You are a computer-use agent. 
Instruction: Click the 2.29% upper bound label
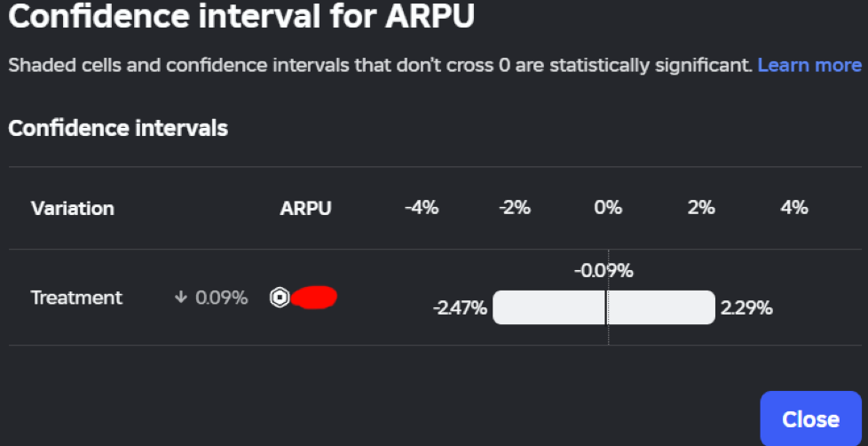(746, 308)
